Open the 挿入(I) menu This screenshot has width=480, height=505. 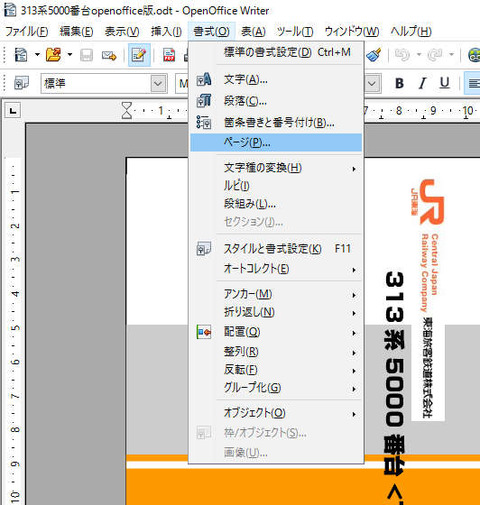pos(166,32)
